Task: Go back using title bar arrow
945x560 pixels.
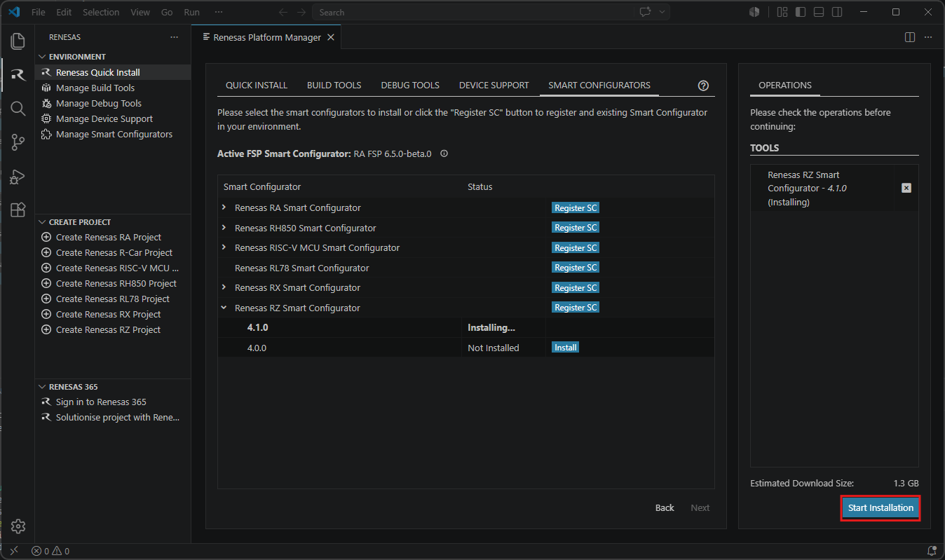Action: [283, 12]
